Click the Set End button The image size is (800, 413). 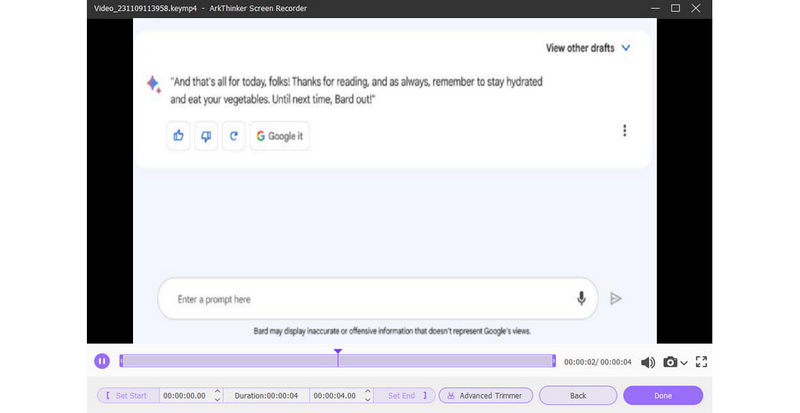(405, 396)
